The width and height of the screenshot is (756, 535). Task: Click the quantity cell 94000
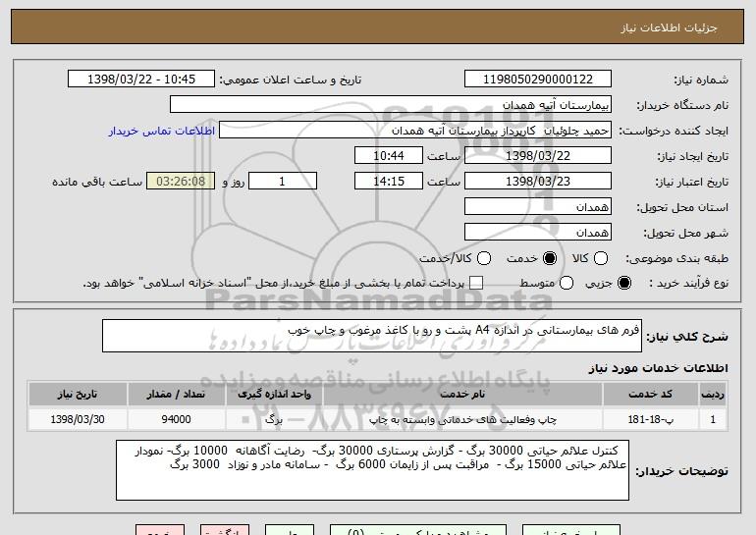(x=176, y=419)
